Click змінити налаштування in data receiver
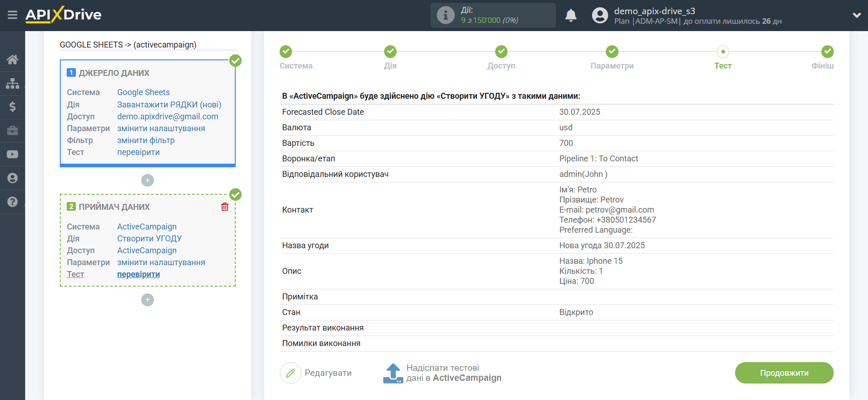This screenshot has width=868, height=400. click(161, 262)
